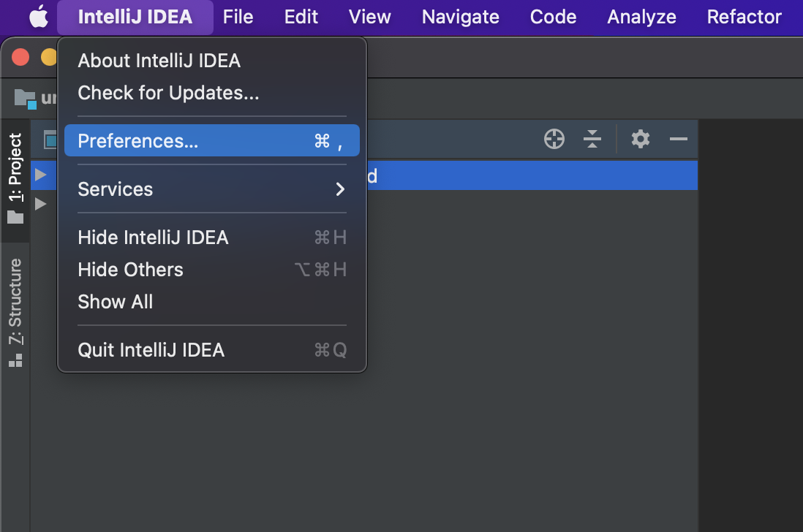Open the Refactor menu

pos(744,17)
